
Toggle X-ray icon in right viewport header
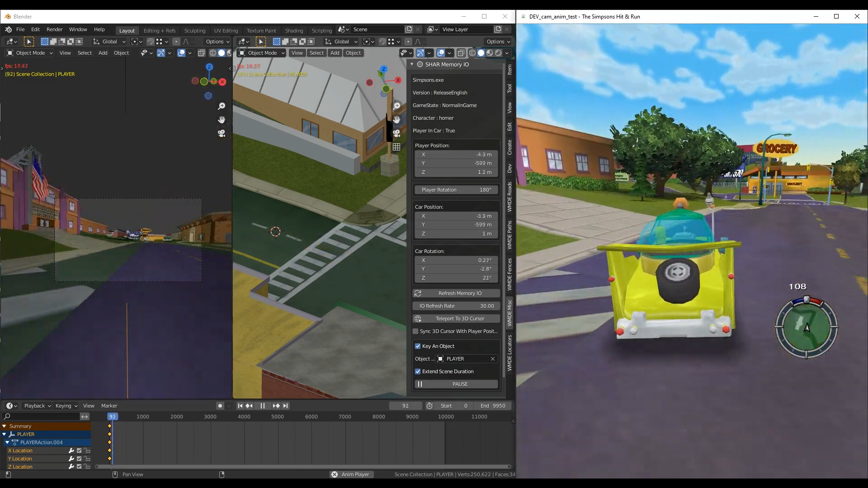(461, 53)
